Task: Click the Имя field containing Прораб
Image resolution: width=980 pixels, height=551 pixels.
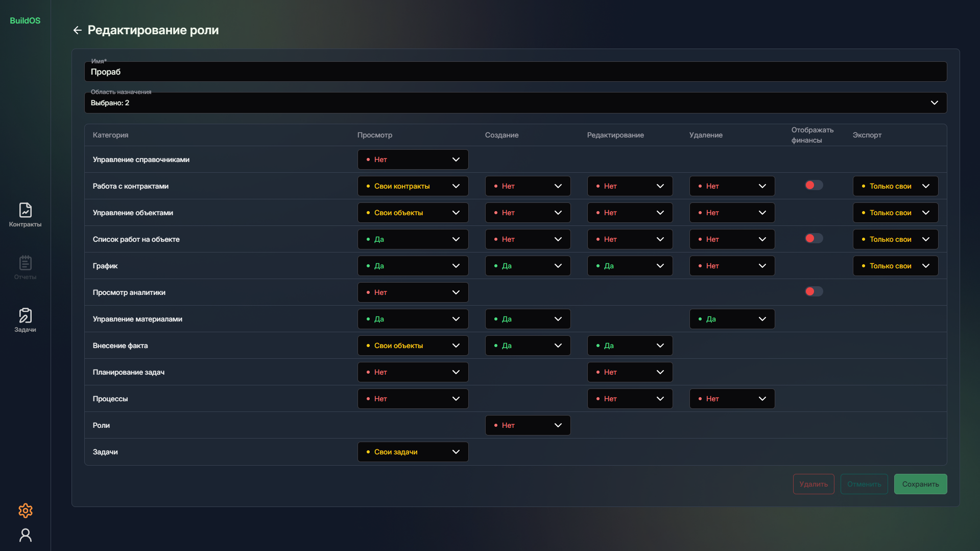Action: [515, 72]
